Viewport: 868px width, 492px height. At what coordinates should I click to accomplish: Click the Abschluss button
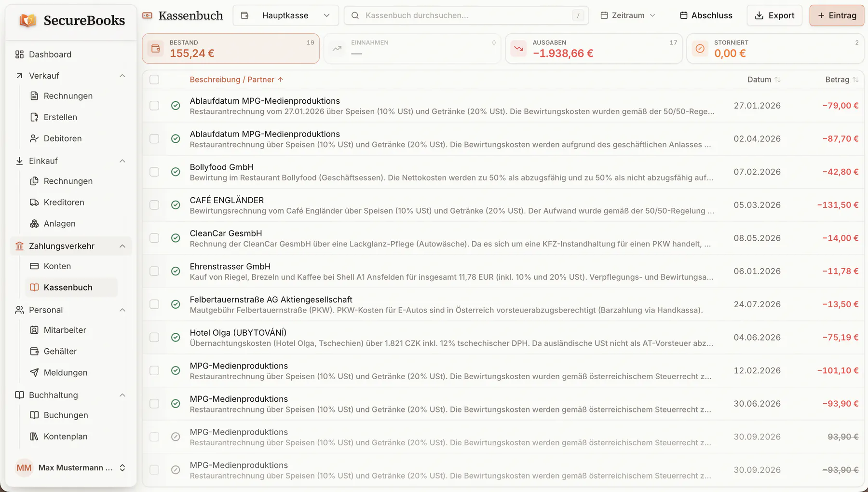tap(706, 15)
